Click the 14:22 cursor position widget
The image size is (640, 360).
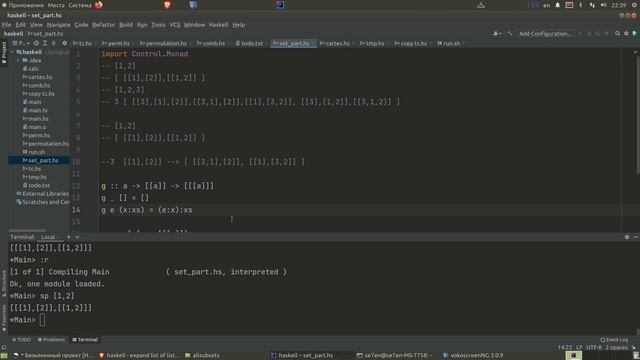coord(565,348)
